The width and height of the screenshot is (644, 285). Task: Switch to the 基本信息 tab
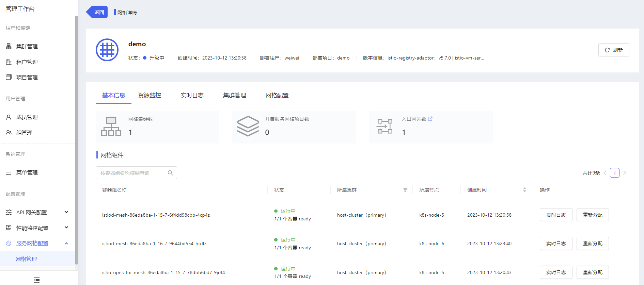113,95
